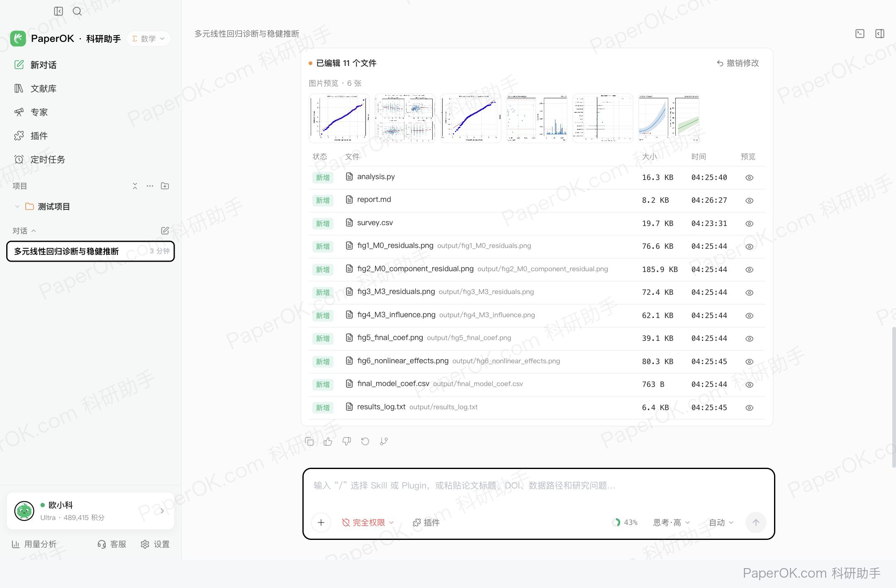
Task: Branch the conversation with the fork icon
Action: click(x=384, y=441)
